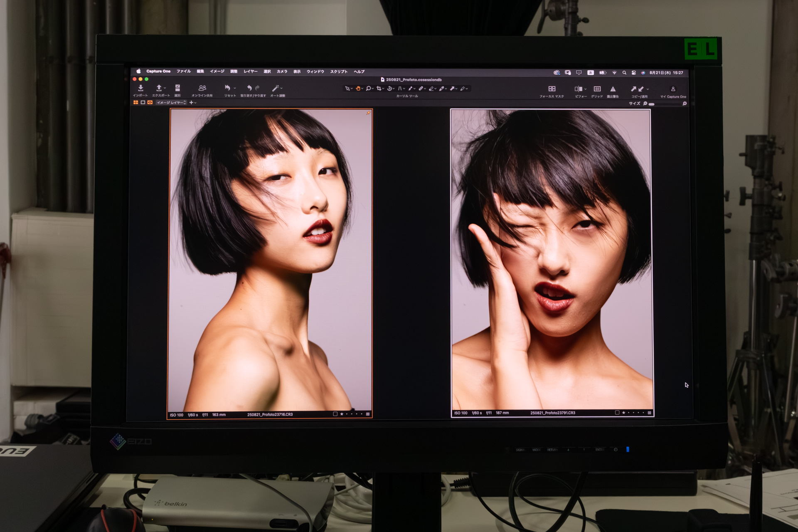Open the イメージ レイヤー layer selector
The image size is (798, 532).
[171, 103]
